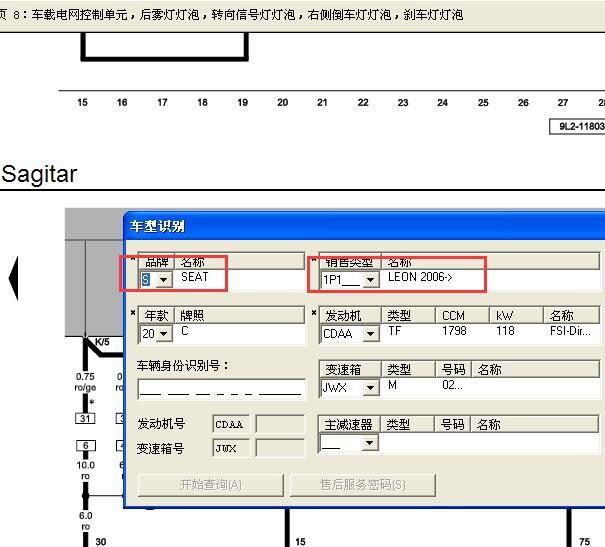Click the 售后服务密码(S) after-sales password button
Screen dimensions: 605x547
[363, 485]
